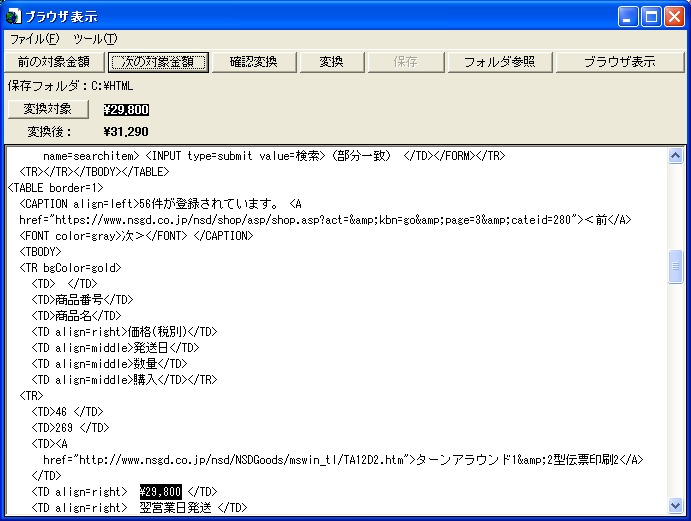Image resolution: width=691 pixels, height=521 pixels.
Task: Click the highlighted ¥29,800 in the HTML source
Action: (x=160, y=491)
